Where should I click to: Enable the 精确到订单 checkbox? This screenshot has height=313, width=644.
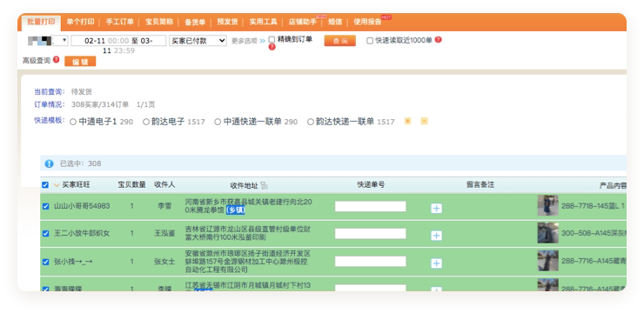[272, 39]
